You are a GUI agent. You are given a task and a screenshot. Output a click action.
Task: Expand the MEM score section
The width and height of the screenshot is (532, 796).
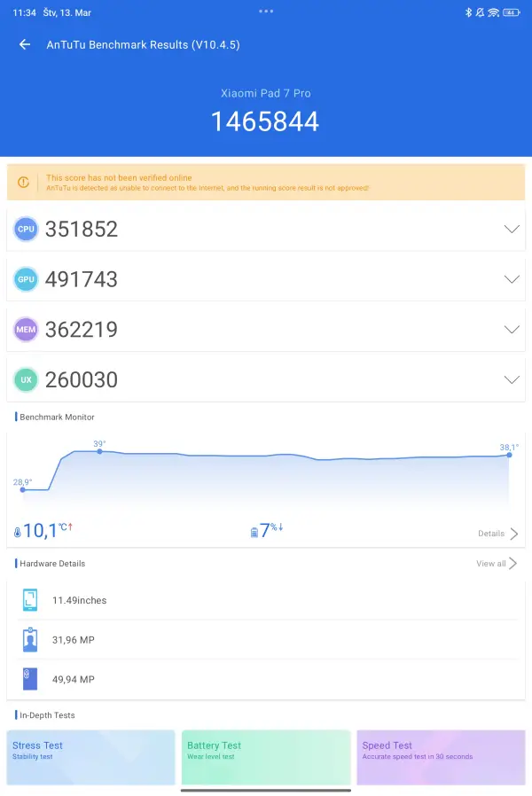coord(511,330)
